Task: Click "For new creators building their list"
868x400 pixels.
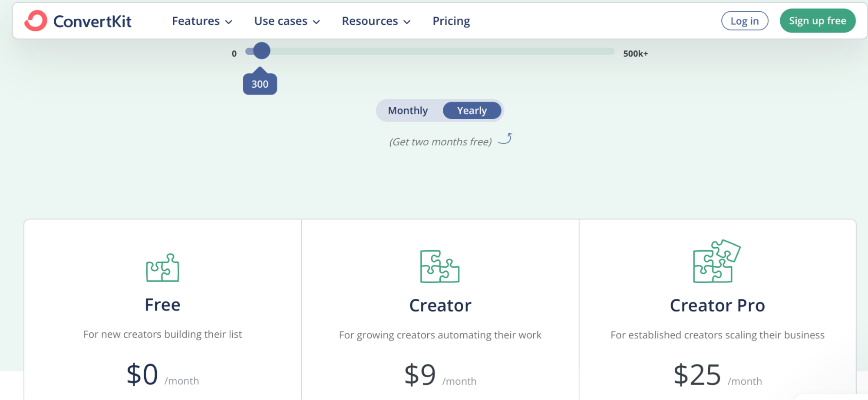Action: pos(162,334)
